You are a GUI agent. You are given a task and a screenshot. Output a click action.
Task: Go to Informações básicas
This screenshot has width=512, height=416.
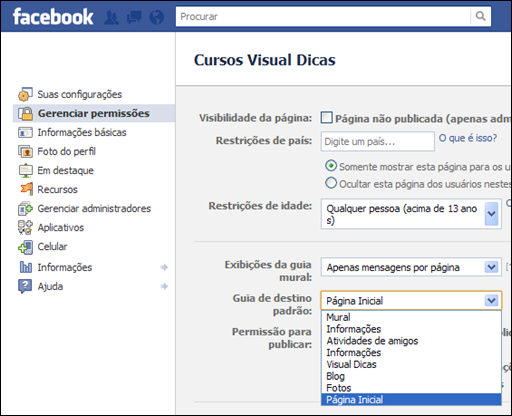[82, 132]
